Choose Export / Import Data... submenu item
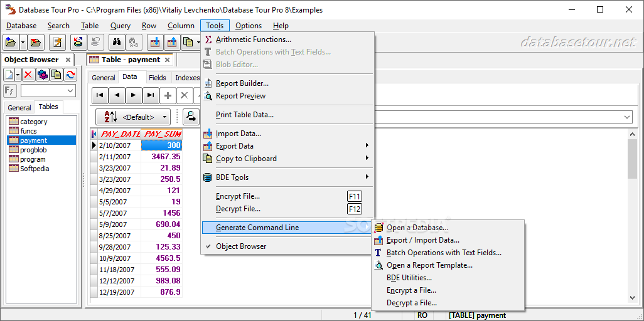 click(x=448, y=240)
